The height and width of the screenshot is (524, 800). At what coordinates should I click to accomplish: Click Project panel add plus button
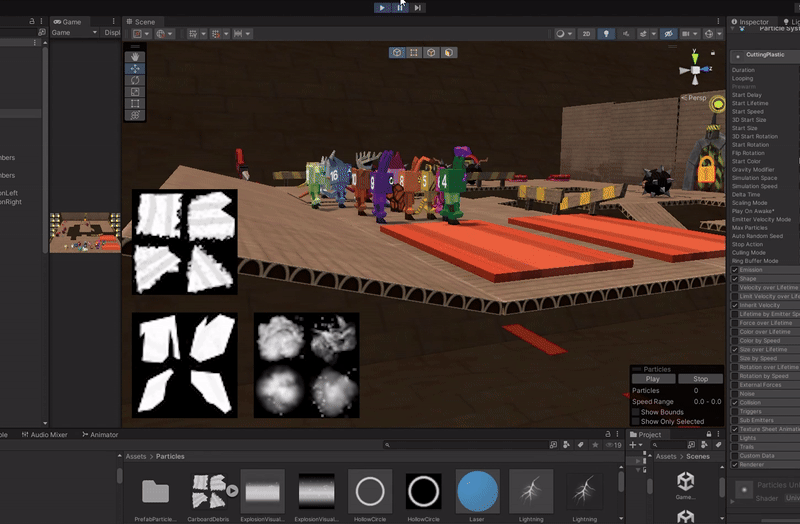coord(635,445)
